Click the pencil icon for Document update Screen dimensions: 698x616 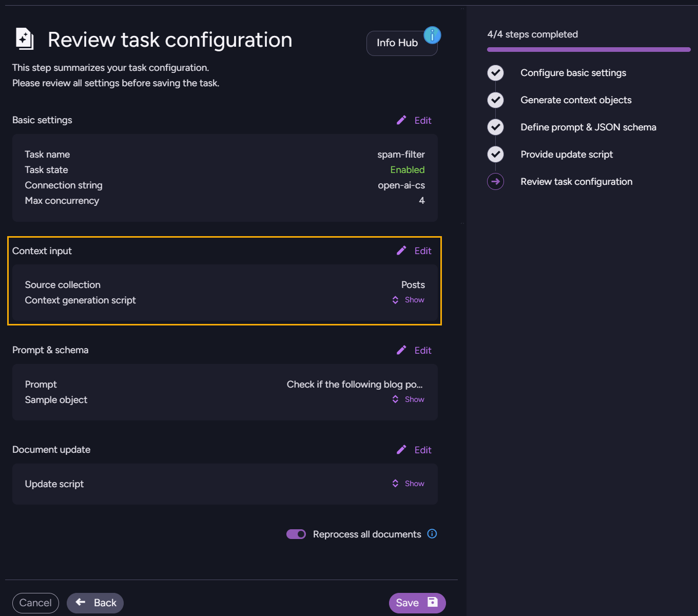[401, 450]
